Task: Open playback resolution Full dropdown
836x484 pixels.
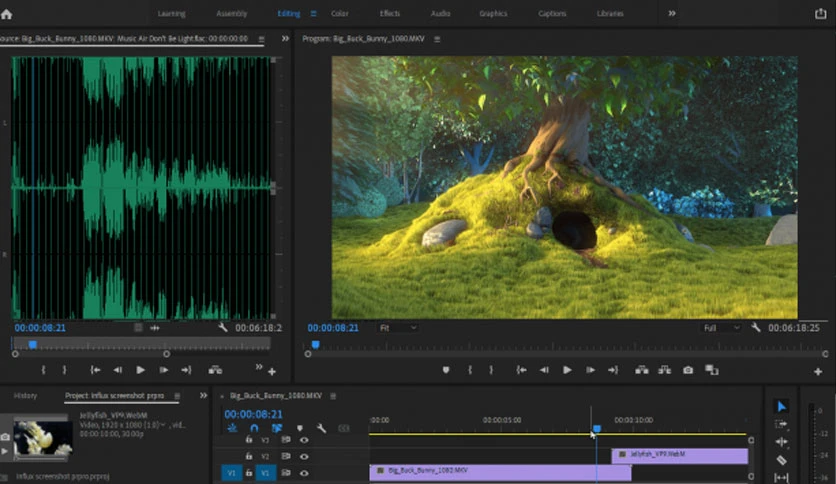Action: pyautogui.click(x=721, y=328)
